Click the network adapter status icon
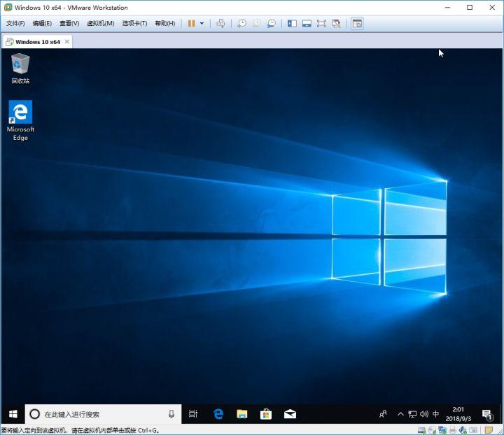The width and height of the screenshot is (504, 435). [x=442, y=430]
